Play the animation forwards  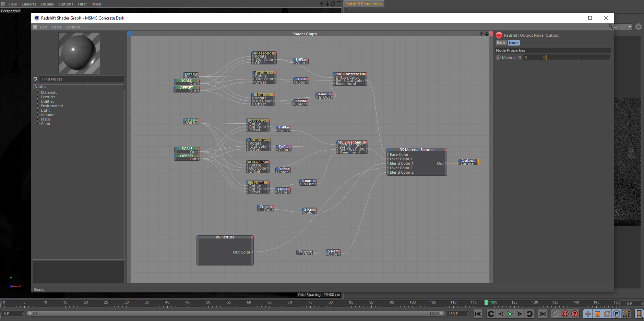point(510,314)
